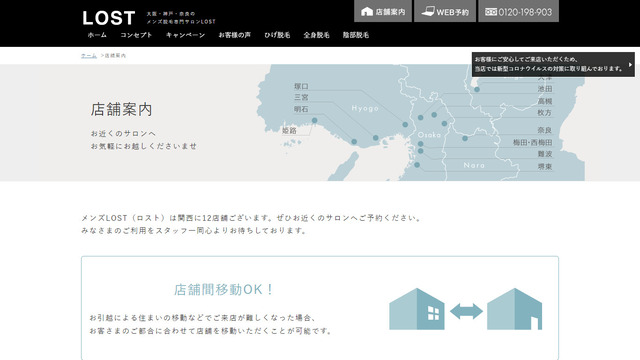
Task: Click the 堺東 map label
Action: [544, 167]
